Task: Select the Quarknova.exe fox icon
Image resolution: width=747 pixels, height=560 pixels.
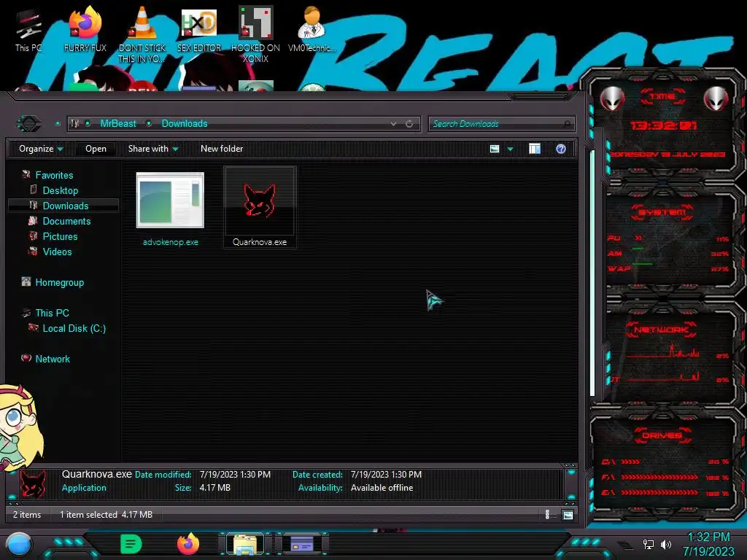Action: [259, 201]
